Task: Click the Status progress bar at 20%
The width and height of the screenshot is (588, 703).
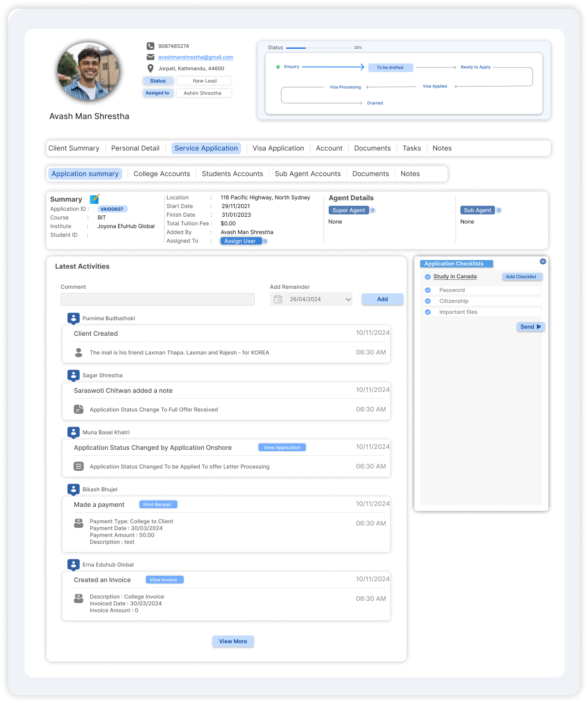Action: (x=317, y=48)
